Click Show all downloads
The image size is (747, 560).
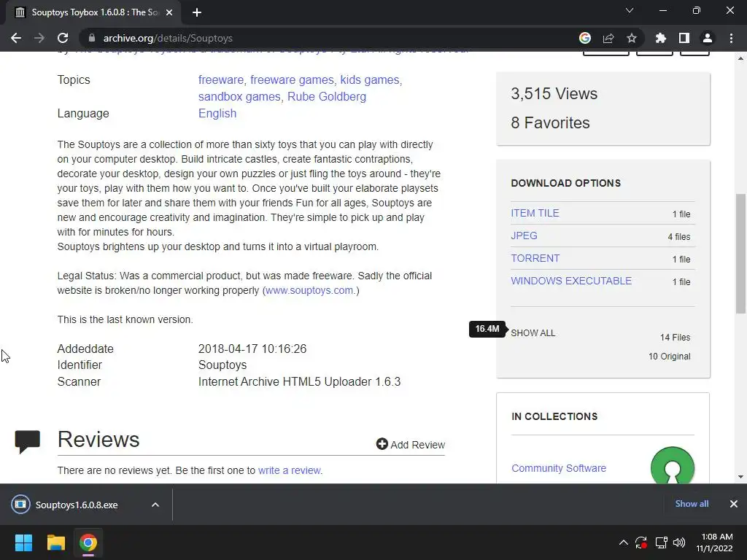692,504
